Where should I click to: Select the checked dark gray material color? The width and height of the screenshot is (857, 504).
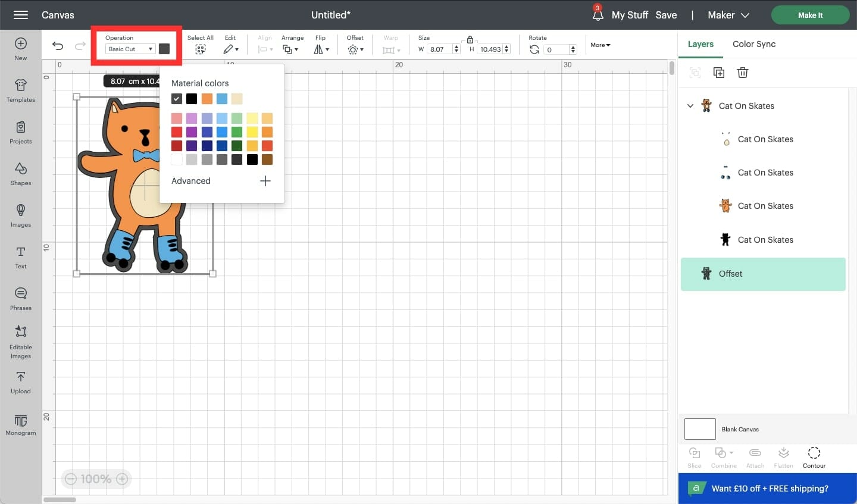[177, 99]
